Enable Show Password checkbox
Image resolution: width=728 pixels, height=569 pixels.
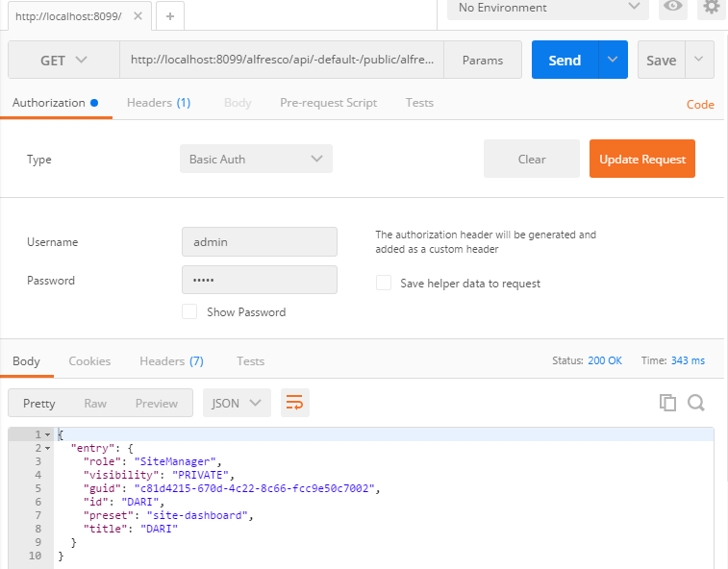pyautogui.click(x=189, y=311)
